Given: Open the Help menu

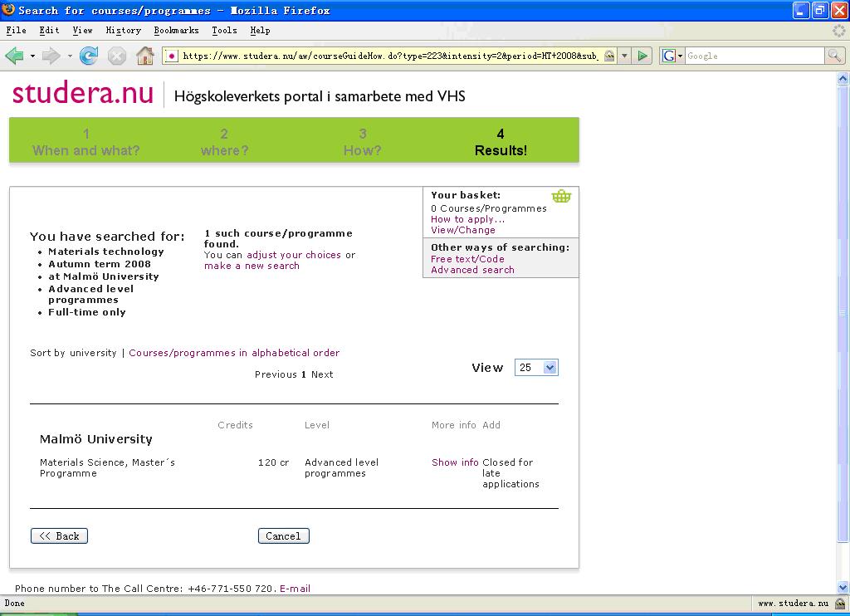Looking at the screenshot, I should click(260, 31).
